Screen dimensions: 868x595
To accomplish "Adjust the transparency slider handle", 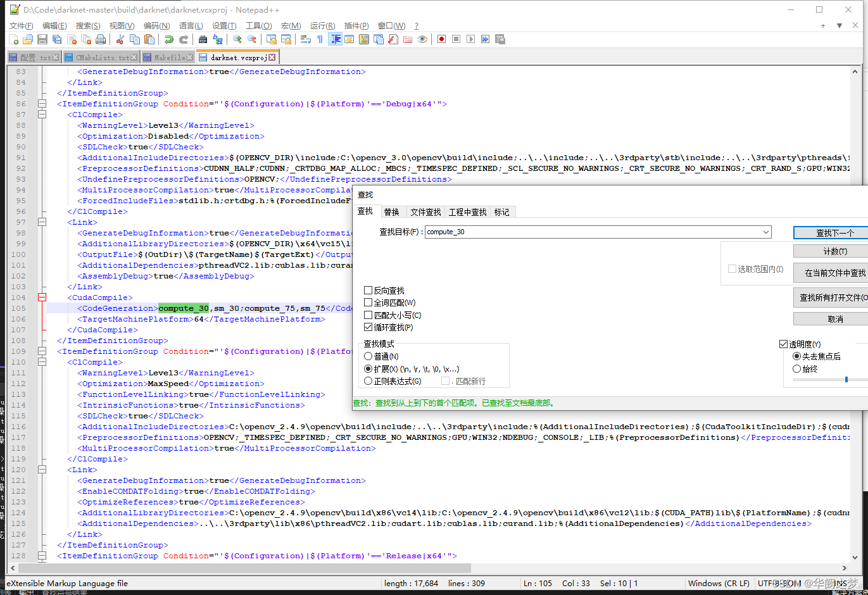I will coord(846,379).
